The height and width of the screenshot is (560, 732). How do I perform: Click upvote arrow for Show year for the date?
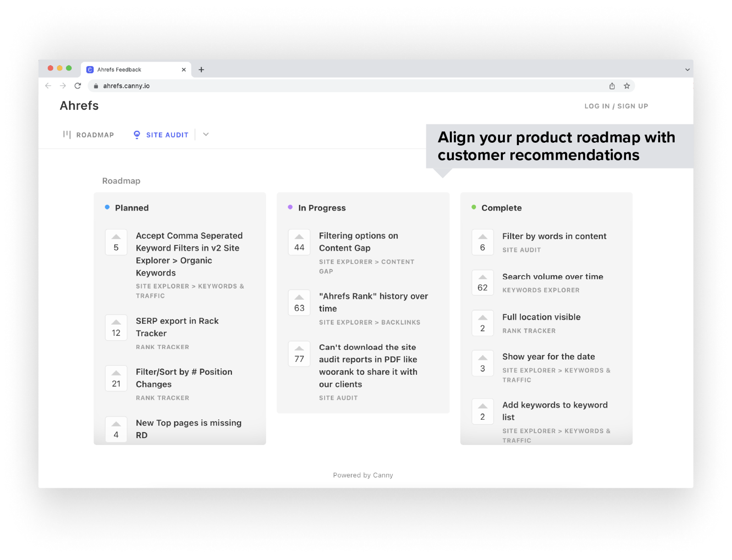482,355
